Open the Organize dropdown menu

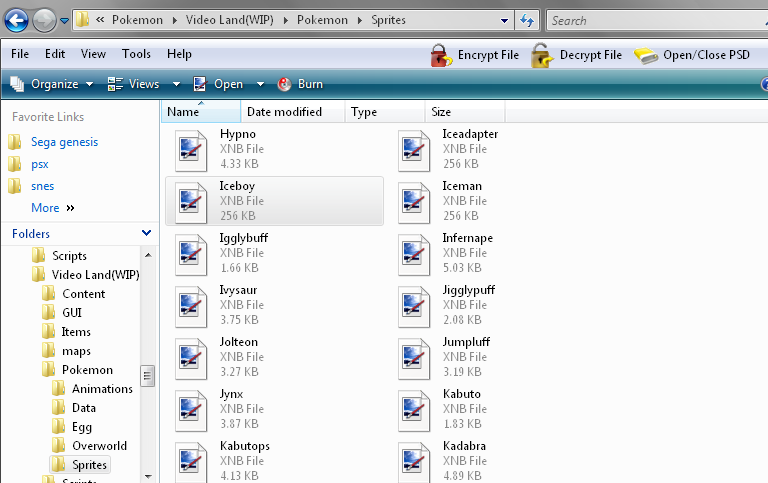click(52, 84)
